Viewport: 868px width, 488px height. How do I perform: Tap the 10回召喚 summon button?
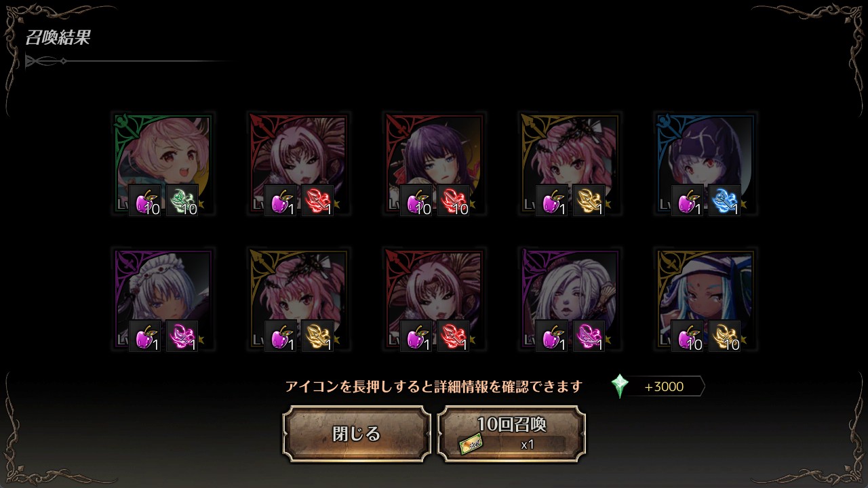511,434
